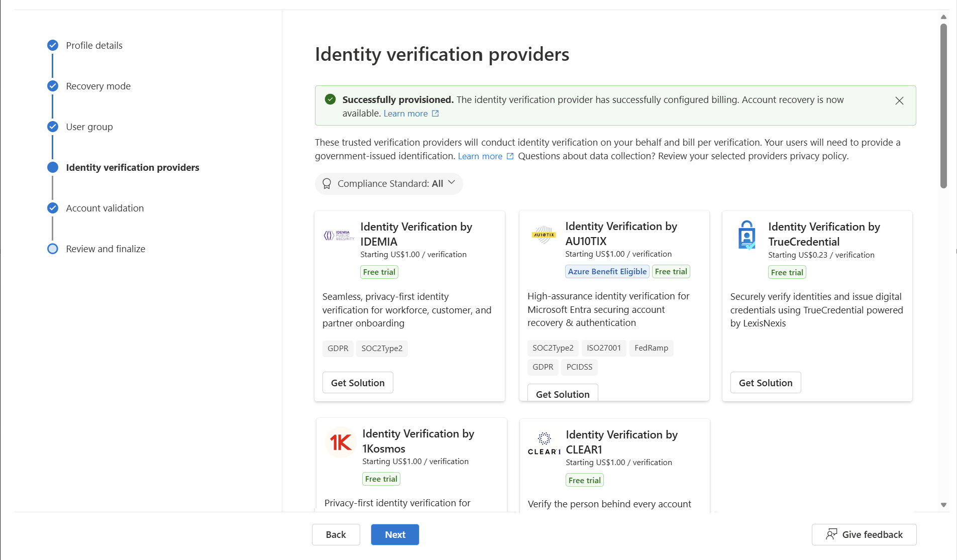Click the scrollbar up arrow
The image size is (957, 560).
click(x=944, y=17)
